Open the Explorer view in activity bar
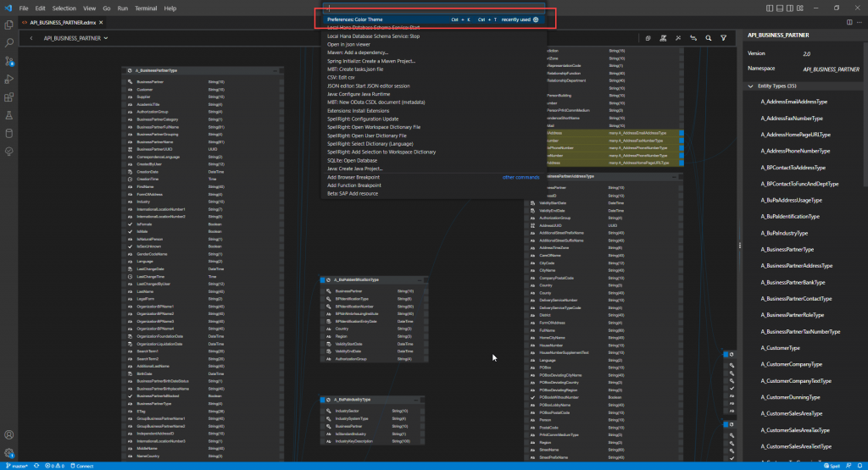The image size is (868, 470). (x=8, y=25)
